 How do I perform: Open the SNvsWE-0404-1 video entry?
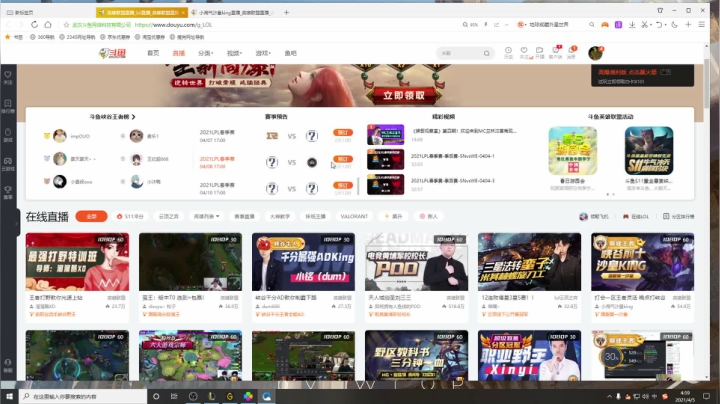click(452, 156)
